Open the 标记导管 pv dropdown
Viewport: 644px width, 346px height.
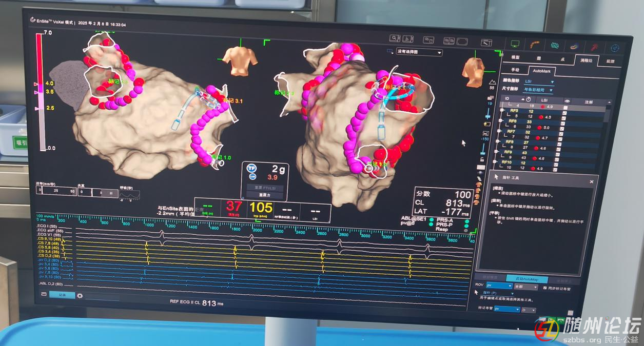pos(507,309)
